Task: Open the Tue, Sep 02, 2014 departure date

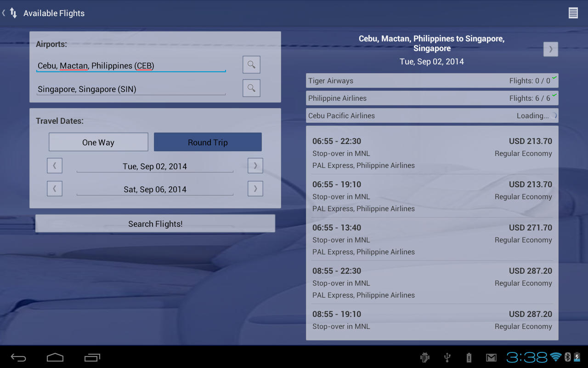Action: coord(155,166)
